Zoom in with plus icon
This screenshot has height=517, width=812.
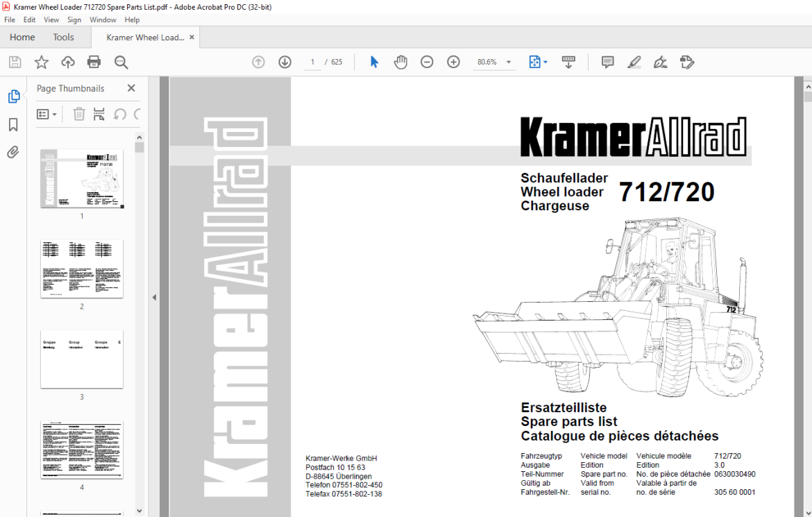pyautogui.click(x=453, y=62)
